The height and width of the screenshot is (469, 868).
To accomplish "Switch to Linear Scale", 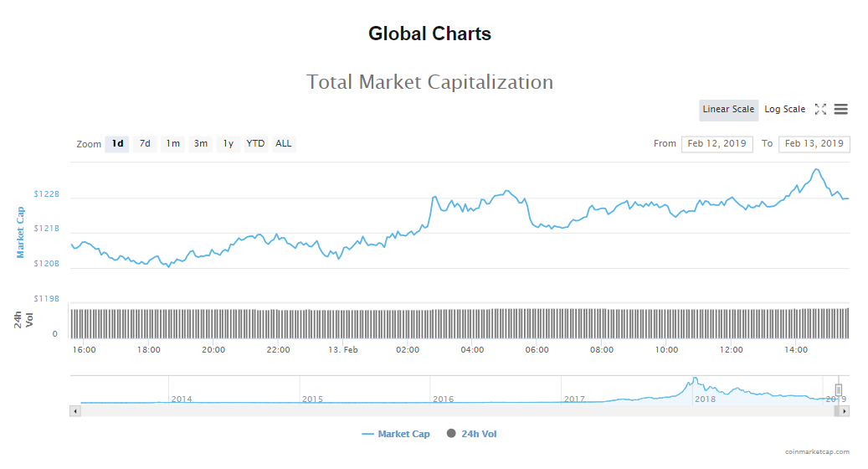I will tap(728, 109).
